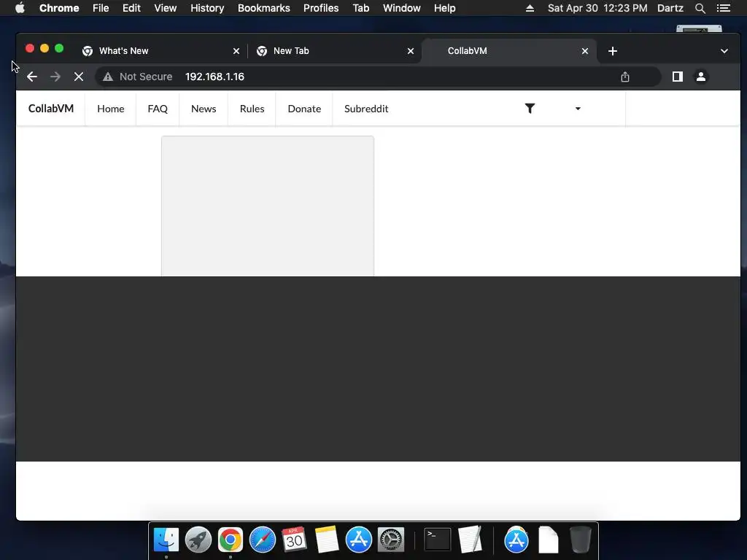Open Finder from the dock

[x=166, y=540]
